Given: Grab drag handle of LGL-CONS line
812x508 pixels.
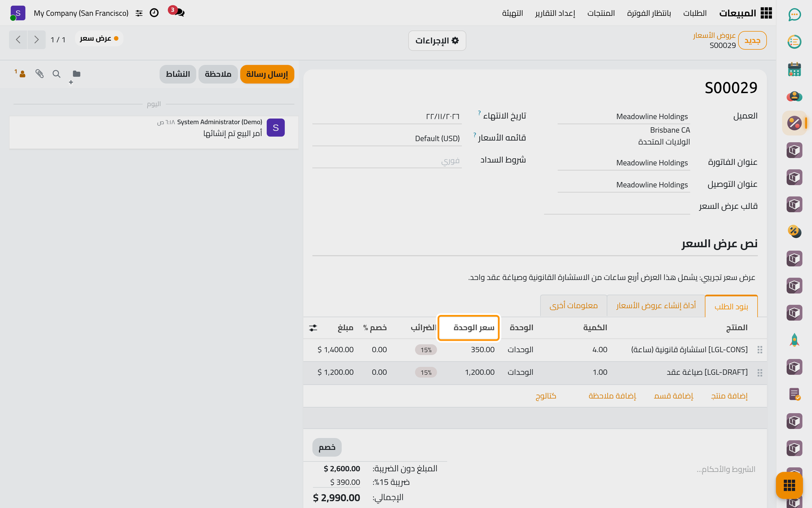Looking at the screenshot, I should [760, 350].
